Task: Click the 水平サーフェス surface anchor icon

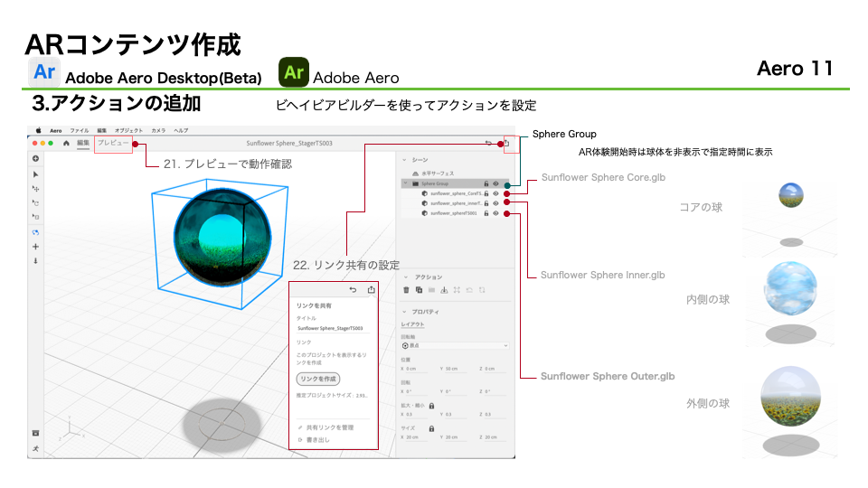Action: click(x=415, y=174)
